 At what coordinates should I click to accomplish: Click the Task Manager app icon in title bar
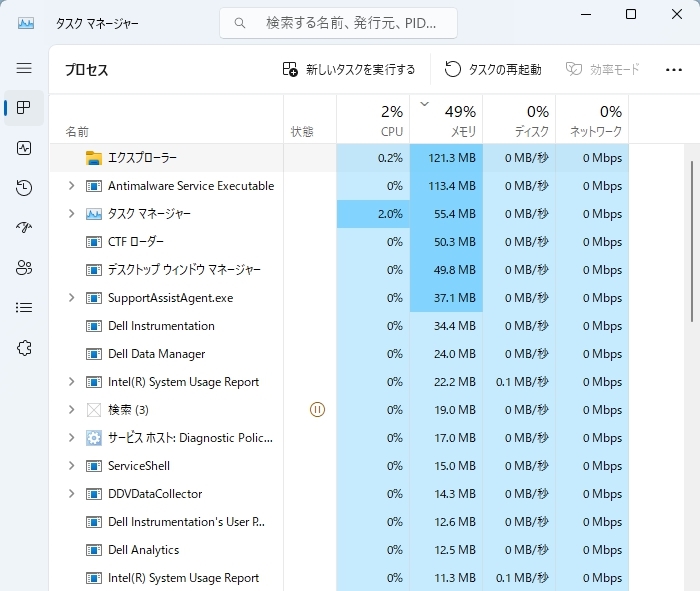point(26,23)
